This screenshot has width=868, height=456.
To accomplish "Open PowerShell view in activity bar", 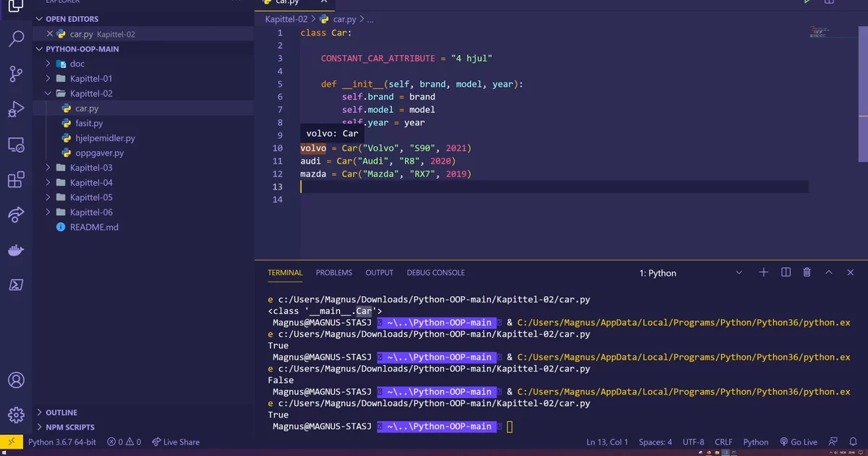I will [16, 285].
